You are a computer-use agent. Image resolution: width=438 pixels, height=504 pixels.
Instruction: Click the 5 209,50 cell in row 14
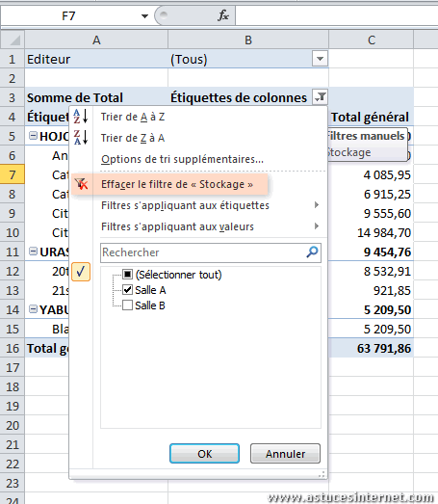[372, 310]
